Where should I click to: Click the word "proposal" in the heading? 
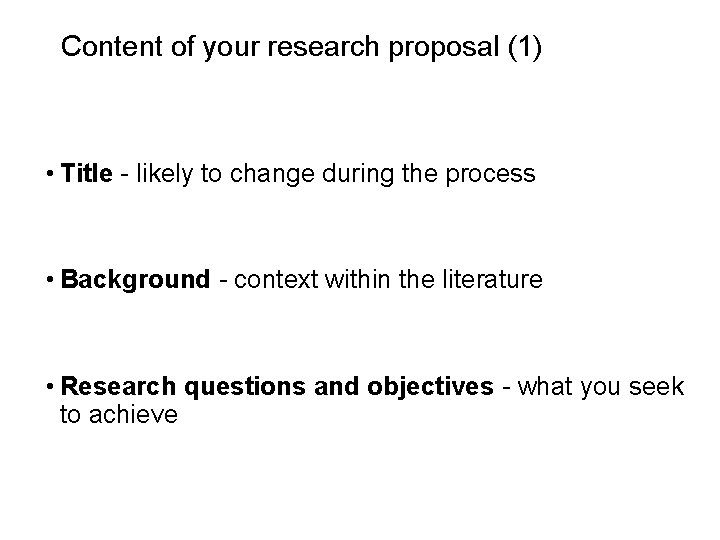tap(444, 49)
